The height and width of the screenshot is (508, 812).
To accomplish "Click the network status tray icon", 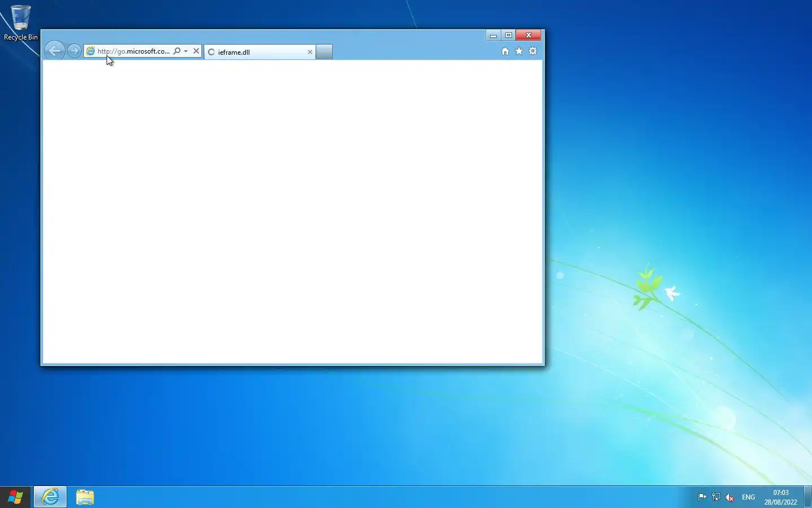I will pyautogui.click(x=716, y=497).
